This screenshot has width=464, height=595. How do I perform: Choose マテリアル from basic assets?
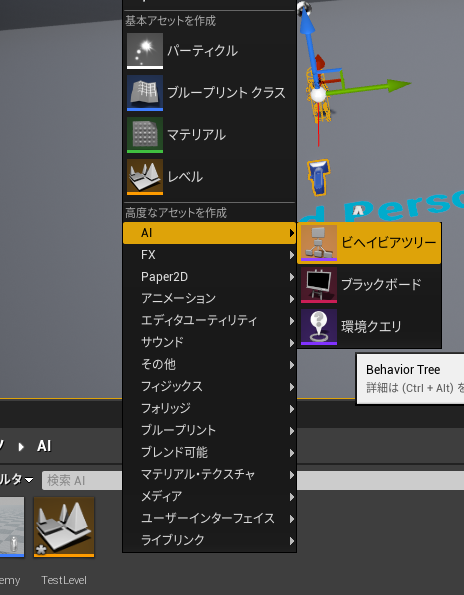209,135
